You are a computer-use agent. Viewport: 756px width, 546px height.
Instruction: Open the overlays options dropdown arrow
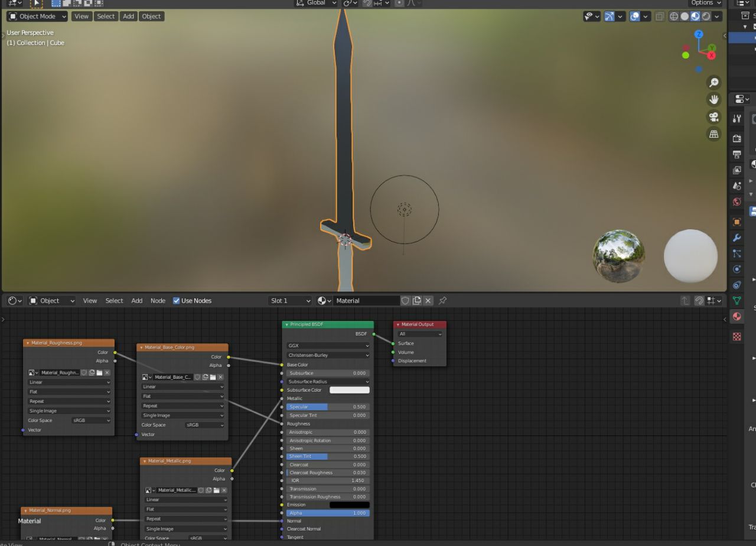click(x=646, y=17)
